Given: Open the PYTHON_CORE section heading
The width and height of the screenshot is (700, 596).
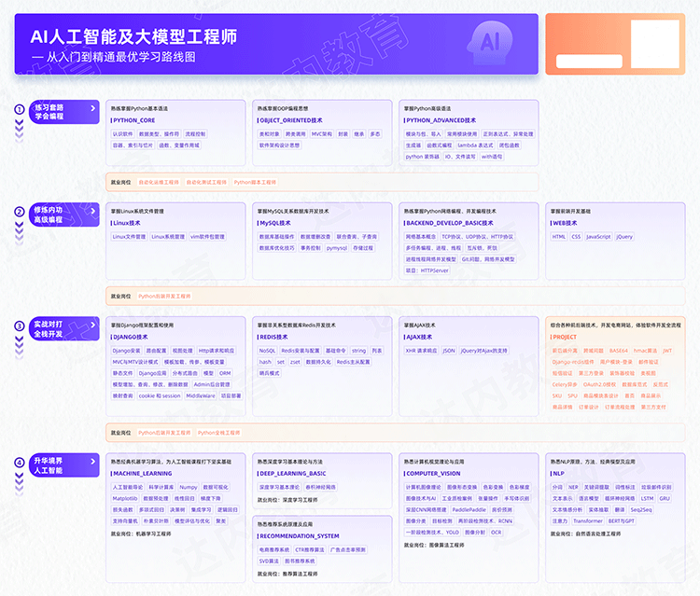Looking at the screenshot, I should click(133, 120).
